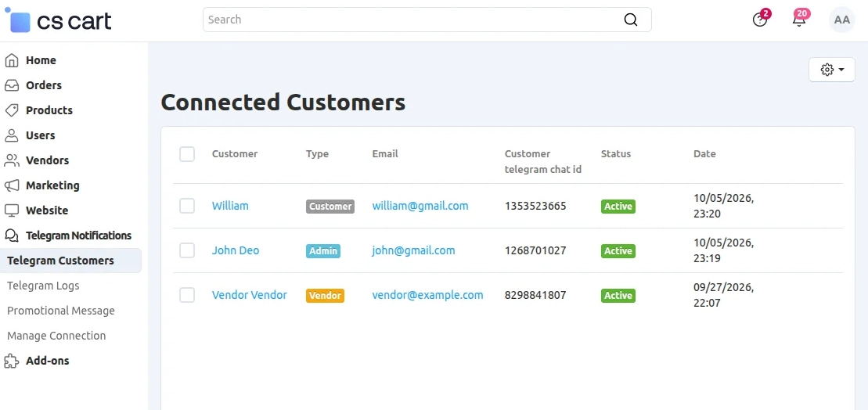This screenshot has height=410, width=868.
Task: Click date 10/05/2026, 23:20
Action: pos(724,206)
